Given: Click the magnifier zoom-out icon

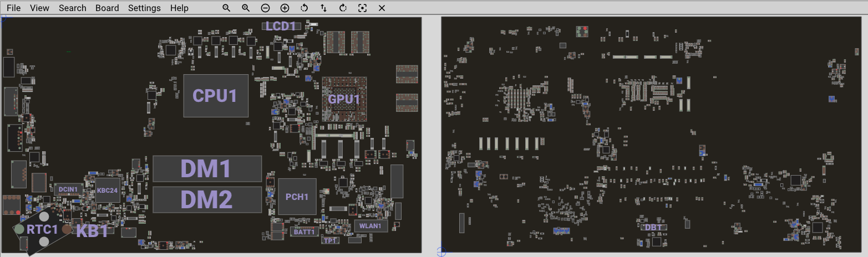Looking at the screenshot, I should [x=226, y=8].
